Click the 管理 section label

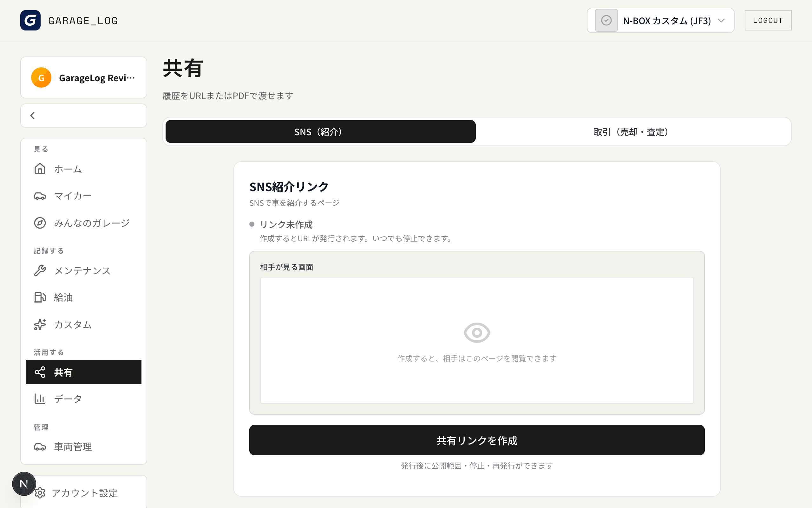point(41,427)
